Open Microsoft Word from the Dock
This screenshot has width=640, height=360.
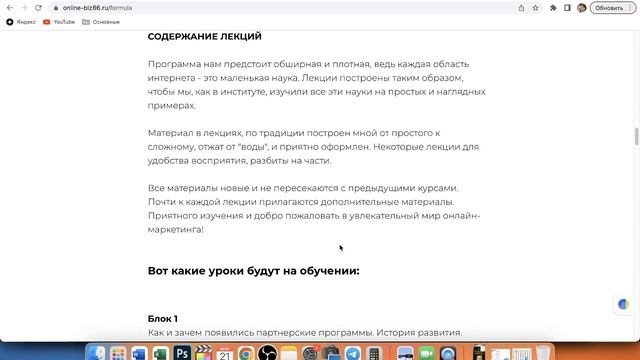139,353
